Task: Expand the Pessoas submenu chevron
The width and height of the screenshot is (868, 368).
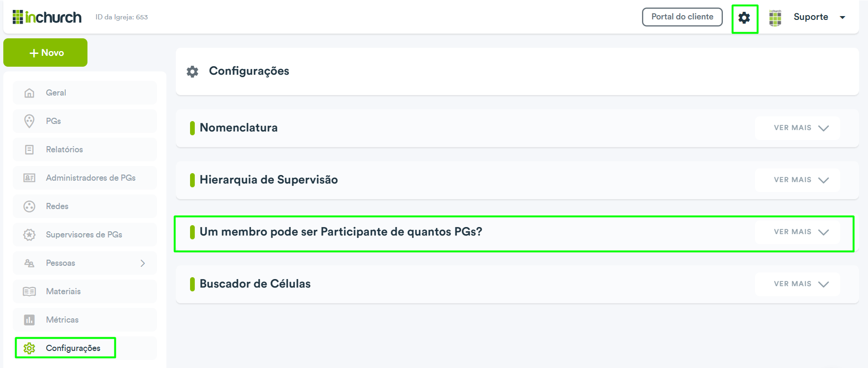Action: coord(143,263)
